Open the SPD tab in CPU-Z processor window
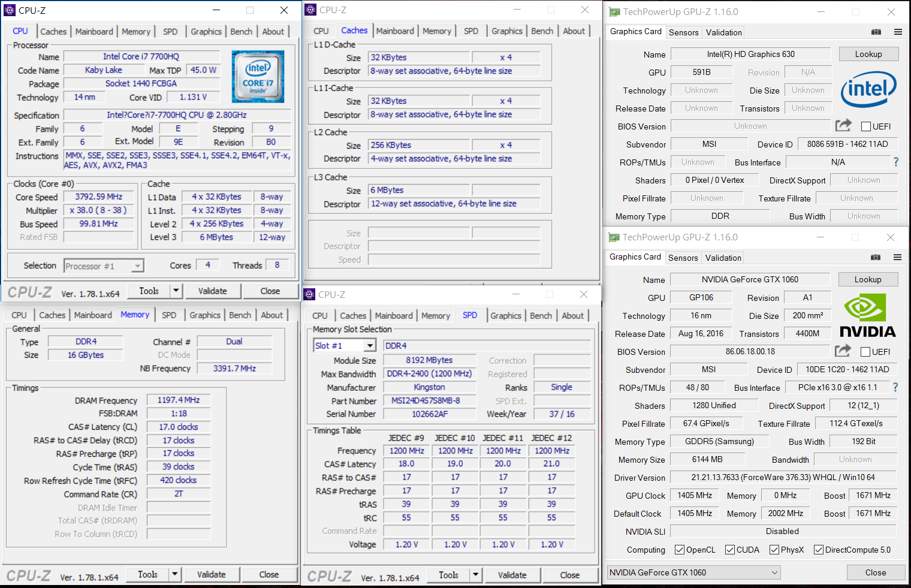911x588 pixels. [x=170, y=32]
